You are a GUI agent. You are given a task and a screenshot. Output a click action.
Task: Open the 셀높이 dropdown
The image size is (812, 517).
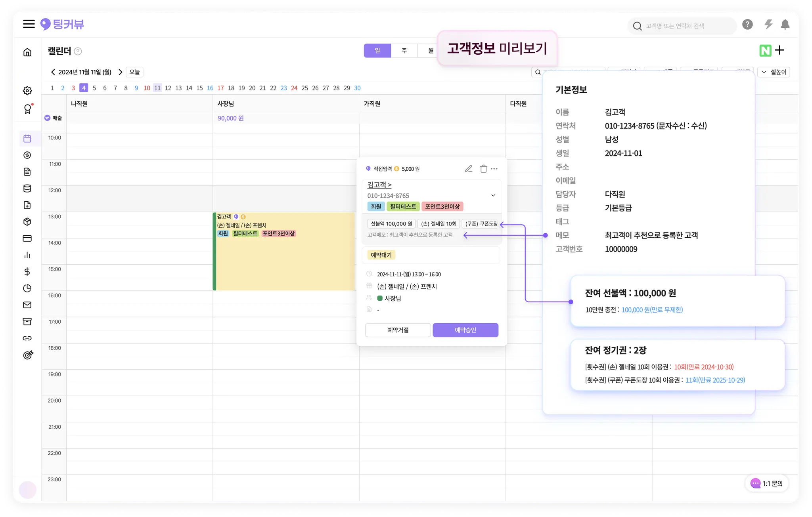pos(774,72)
